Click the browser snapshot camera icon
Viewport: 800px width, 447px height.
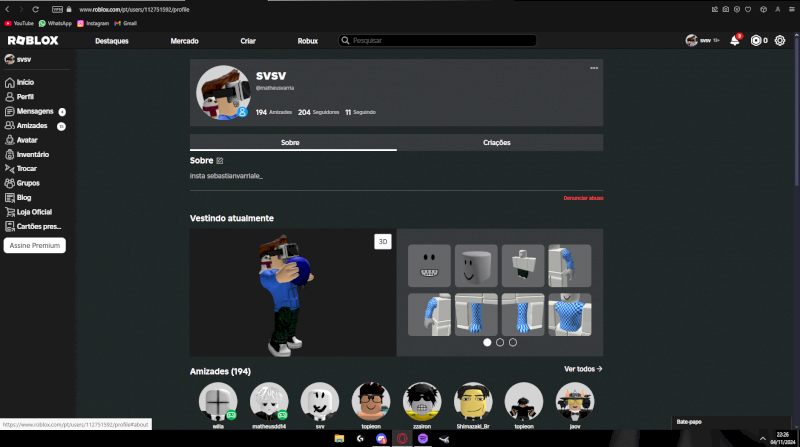pos(726,9)
